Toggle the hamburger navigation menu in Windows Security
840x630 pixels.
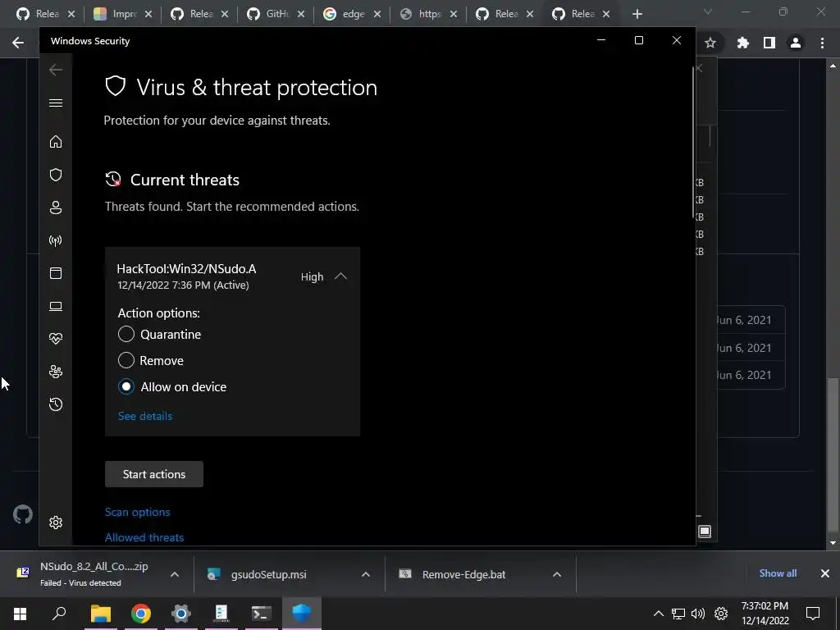point(56,103)
